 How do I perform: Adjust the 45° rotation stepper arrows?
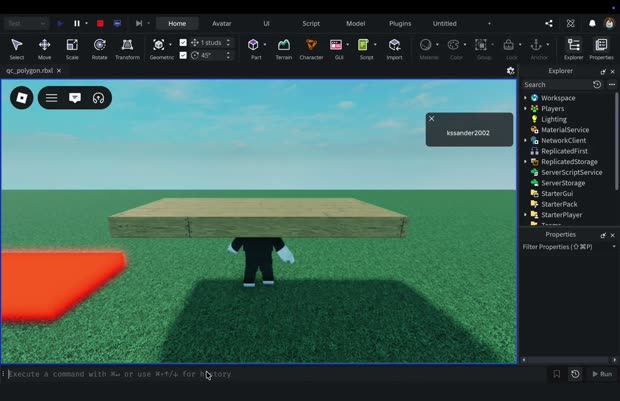point(228,55)
